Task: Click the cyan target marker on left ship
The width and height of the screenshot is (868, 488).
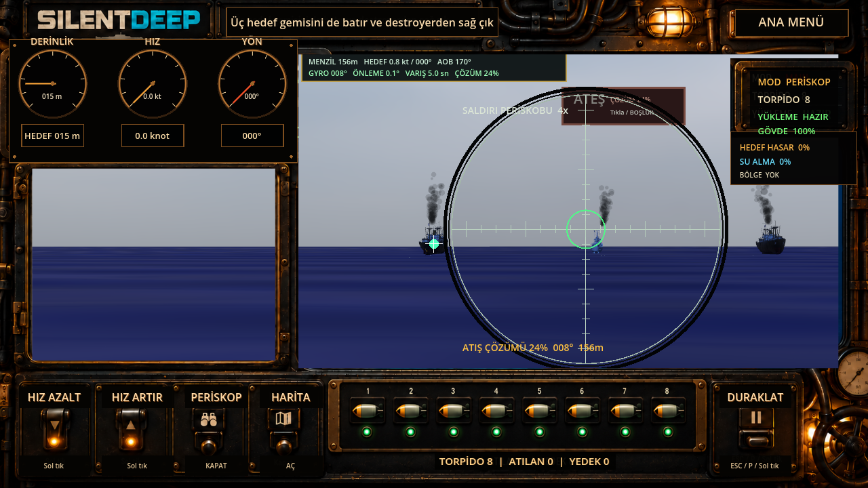Action: [x=434, y=243]
